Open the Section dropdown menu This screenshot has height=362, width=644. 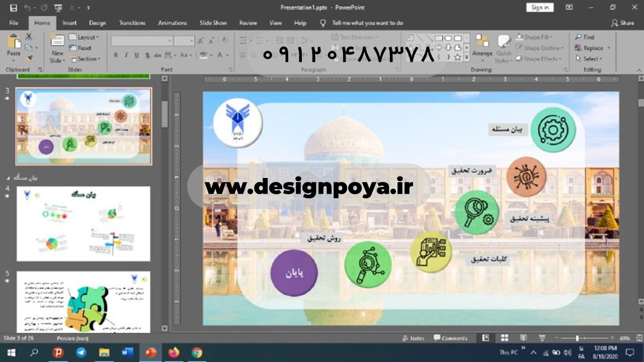[x=86, y=59]
